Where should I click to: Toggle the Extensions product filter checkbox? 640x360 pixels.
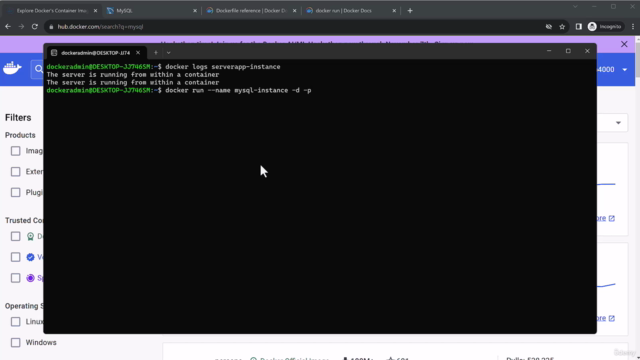16,172
